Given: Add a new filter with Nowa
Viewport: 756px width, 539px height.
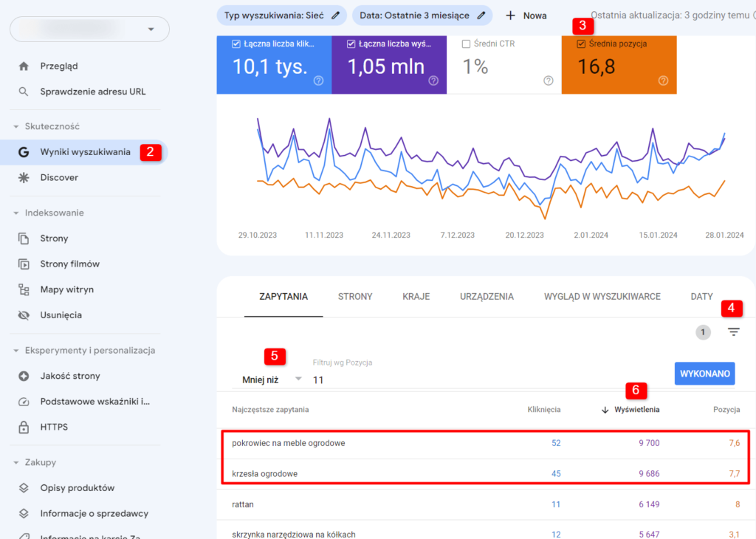Looking at the screenshot, I should coord(526,16).
